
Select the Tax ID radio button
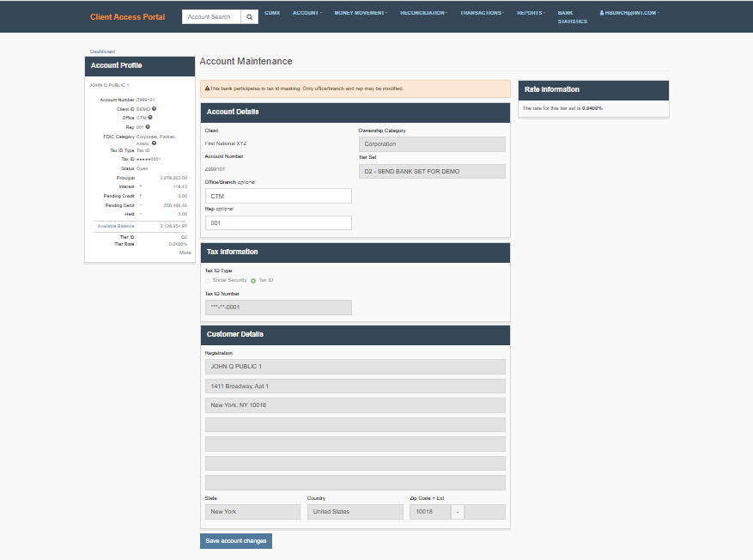pos(253,281)
